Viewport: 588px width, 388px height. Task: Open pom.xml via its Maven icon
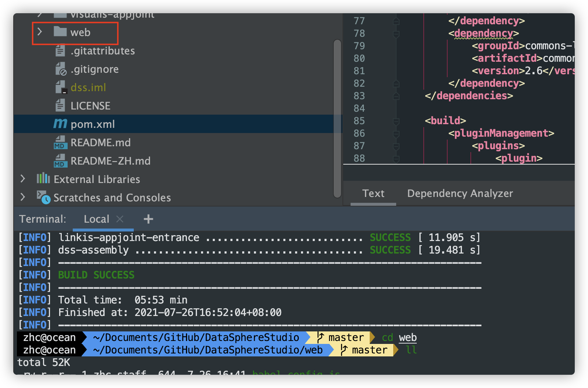point(60,124)
